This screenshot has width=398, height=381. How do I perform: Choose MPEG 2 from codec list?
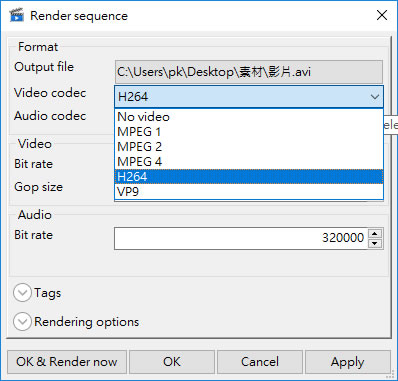(x=249, y=147)
